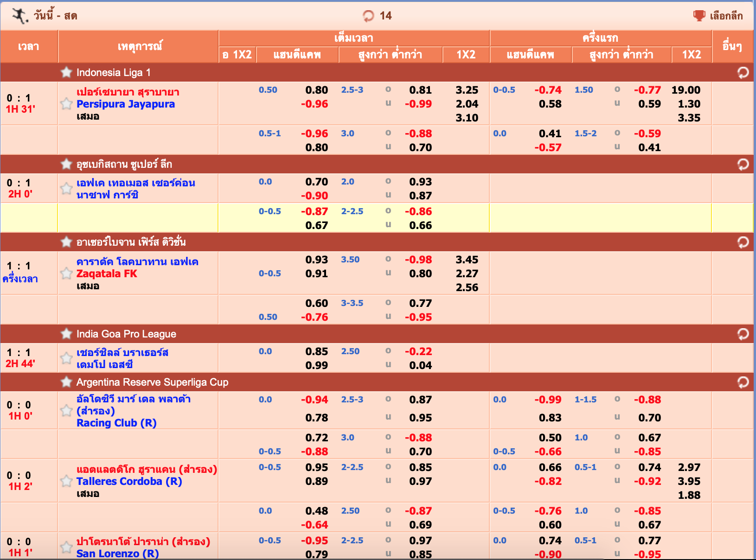
Task: Click the soccer player icon at top left
Action: click(x=19, y=16)
